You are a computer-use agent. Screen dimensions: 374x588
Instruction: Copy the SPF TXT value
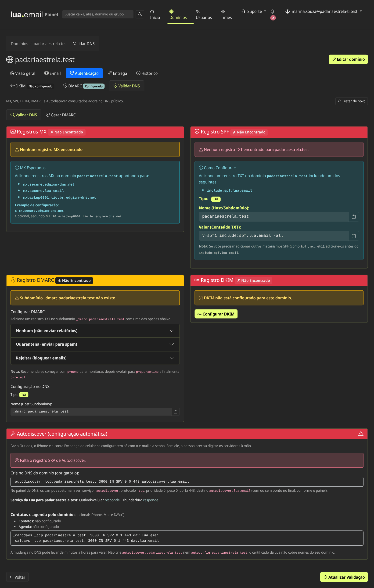[x=353, y=236]
